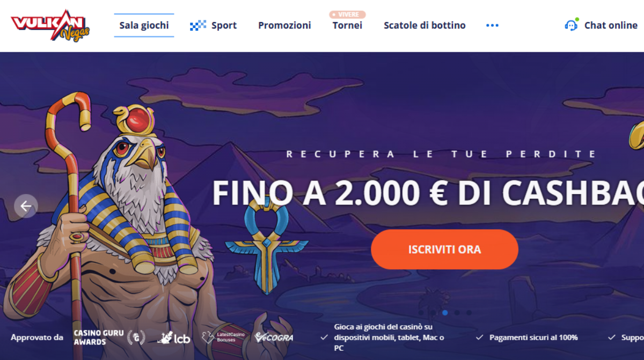Image resolution: width=644 pixels, height=360 pixels.
Task: Click the LatestCasinoBonuses logo
Action: click(x=223, y=337)
